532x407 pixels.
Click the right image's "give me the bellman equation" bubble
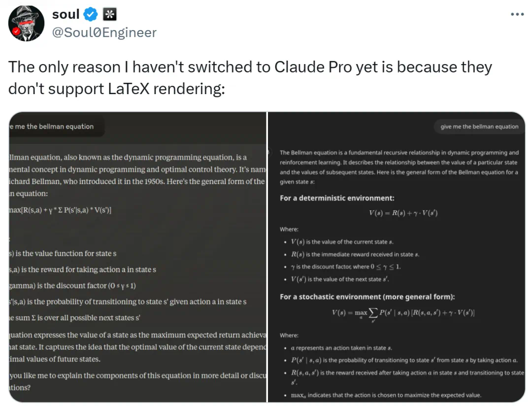[x=479, y=127]
